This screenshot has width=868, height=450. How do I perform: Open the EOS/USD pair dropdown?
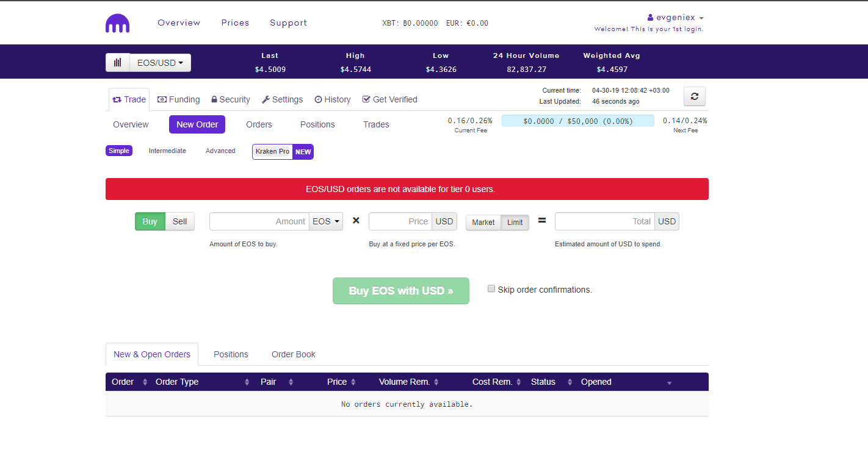click(x=161, y=63)
